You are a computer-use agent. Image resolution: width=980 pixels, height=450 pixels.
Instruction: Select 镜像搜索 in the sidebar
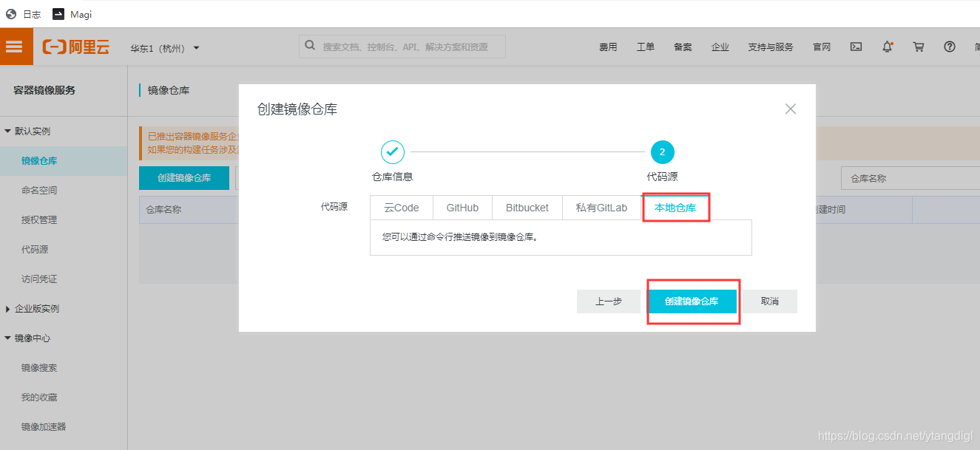click(39, 367)
